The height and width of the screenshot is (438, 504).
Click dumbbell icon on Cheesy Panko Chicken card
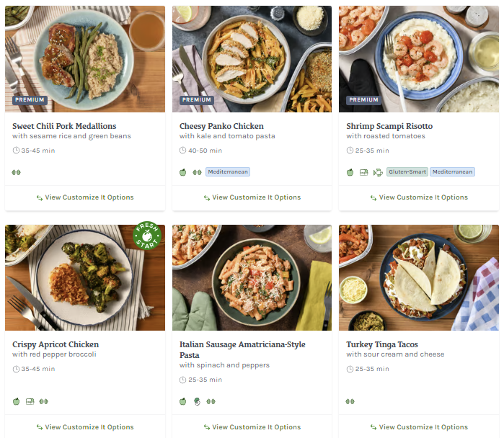coord(197,172)
